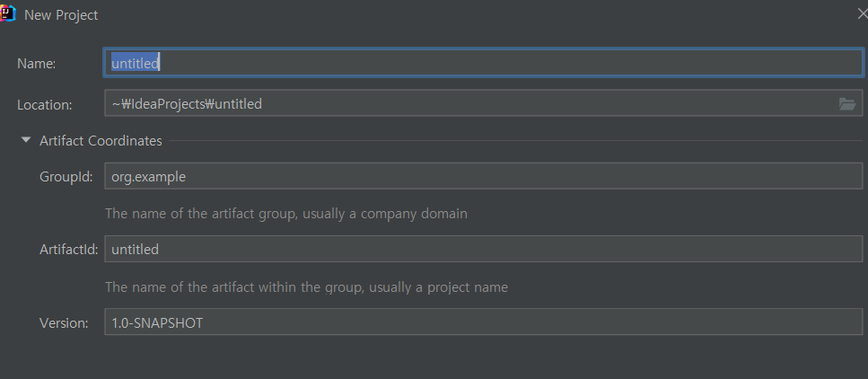This screenshot has width=868, height=379.
Task: Click the ArtifactId field containing untitled
Action: [x=483, y=249]
